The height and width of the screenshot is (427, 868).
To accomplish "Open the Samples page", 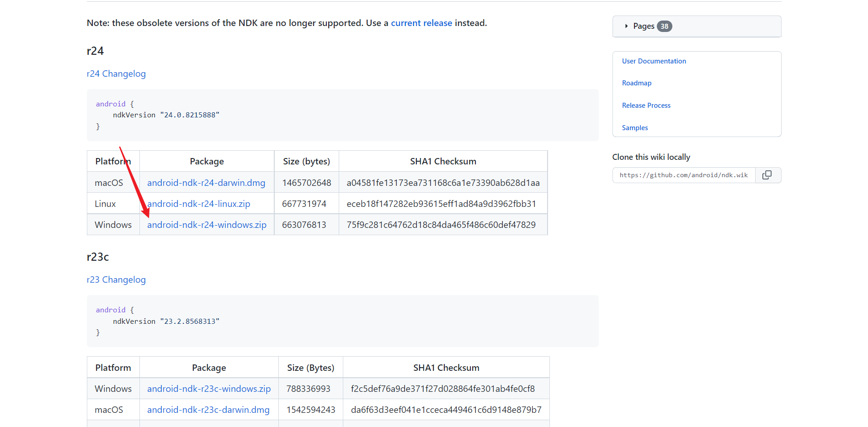I will pyautogui.click(x=634, y=127).
